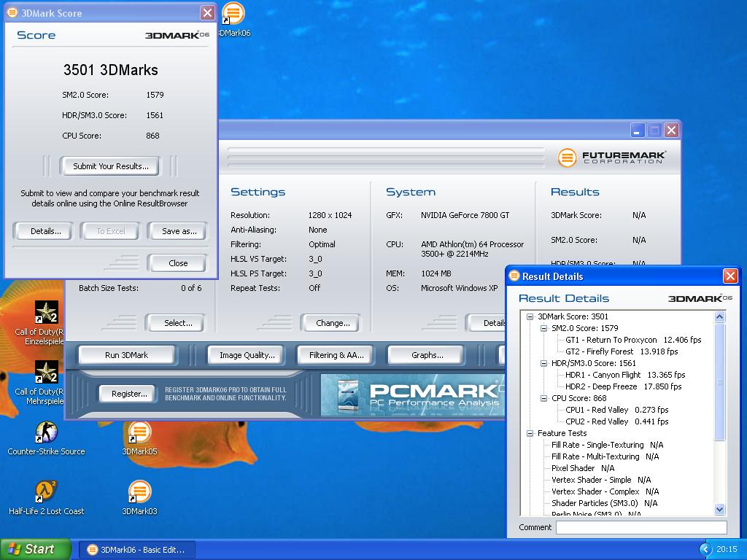The image size is (747, 560).
Task: Click the taskbar clock 20:15
Action: [x=727, y=549]
